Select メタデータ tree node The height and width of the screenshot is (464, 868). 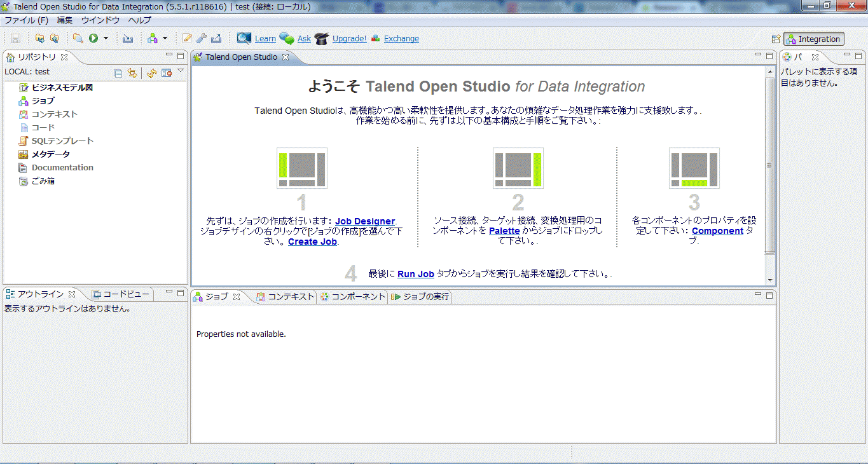(x=51, y=154)
